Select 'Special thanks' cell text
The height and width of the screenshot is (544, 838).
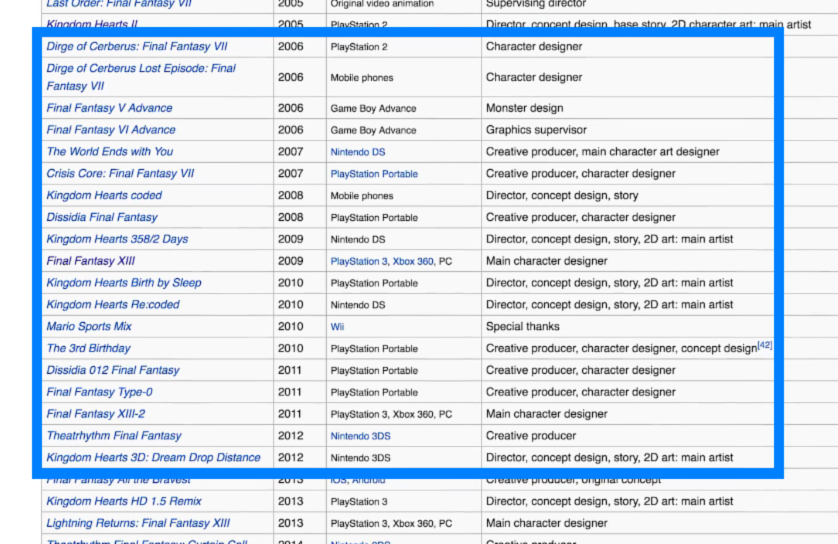click(x=523, y=327)
